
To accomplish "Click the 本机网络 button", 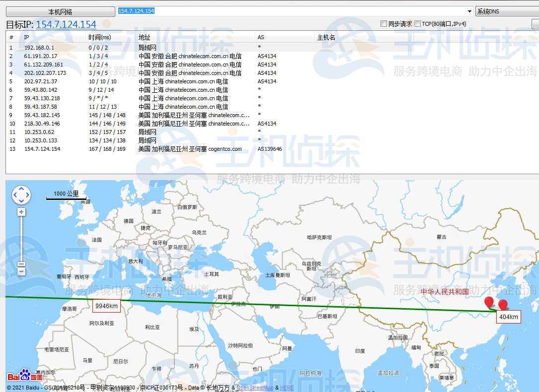I will (x=60, y=12).
